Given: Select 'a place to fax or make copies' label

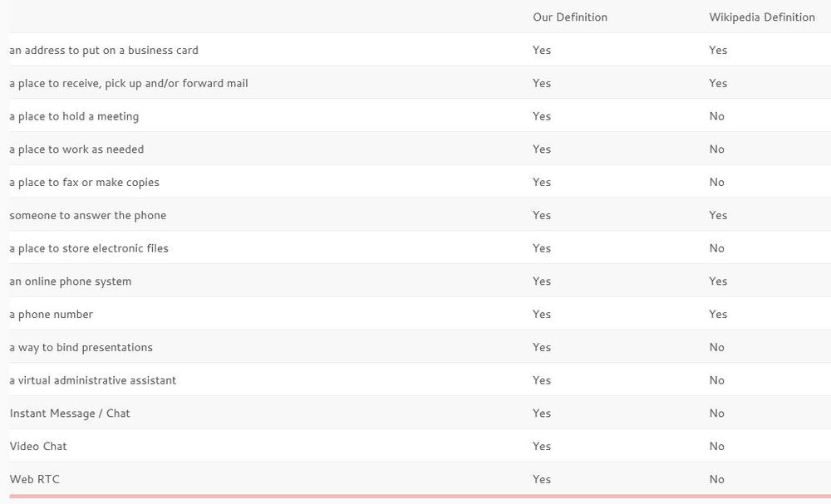Looking at the screenshot, I should pos(84,182).
